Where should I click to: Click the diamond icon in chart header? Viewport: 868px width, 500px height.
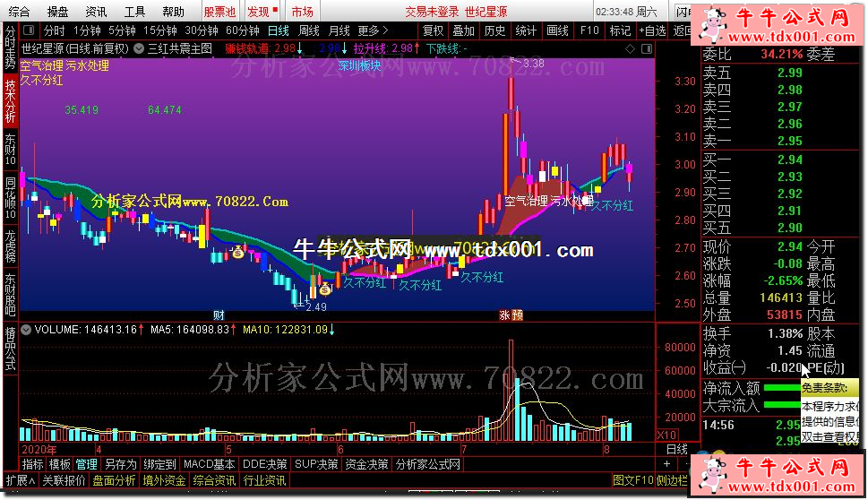(x=630, y=48)
